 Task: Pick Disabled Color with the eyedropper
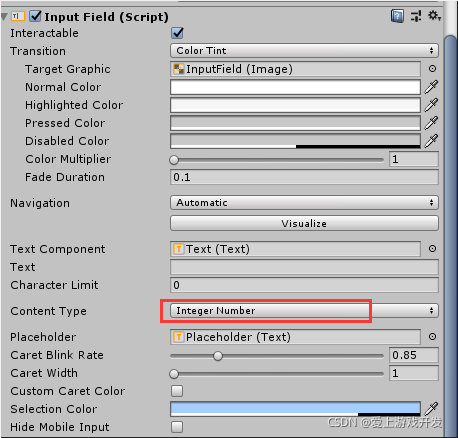pos(431,141)
